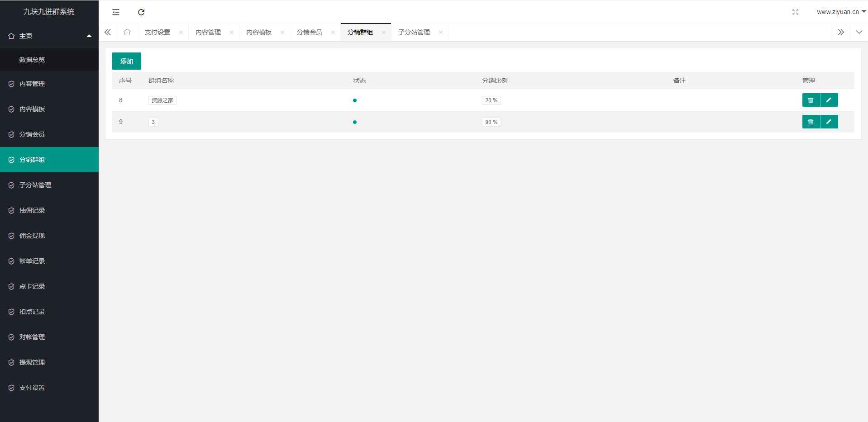
Task: Navigate to 佣金提现 in the sidebar
Action: click(32, 236)
